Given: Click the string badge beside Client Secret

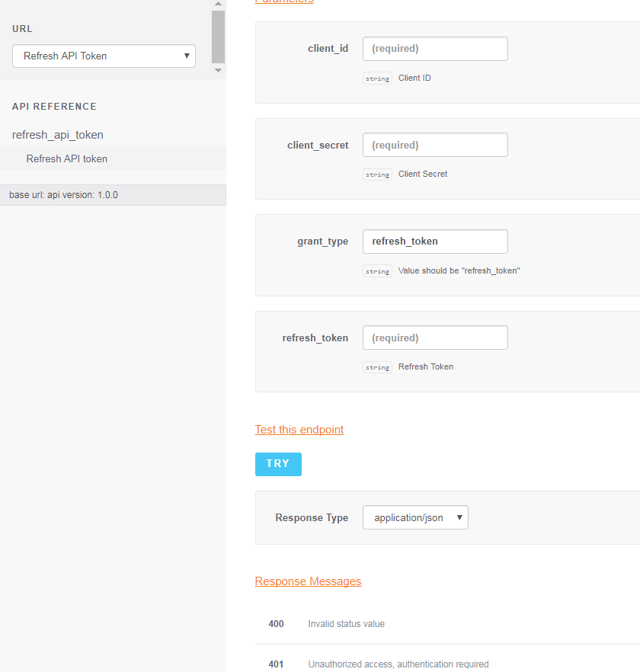Looking at the screenshot, I should coord(377,174).
